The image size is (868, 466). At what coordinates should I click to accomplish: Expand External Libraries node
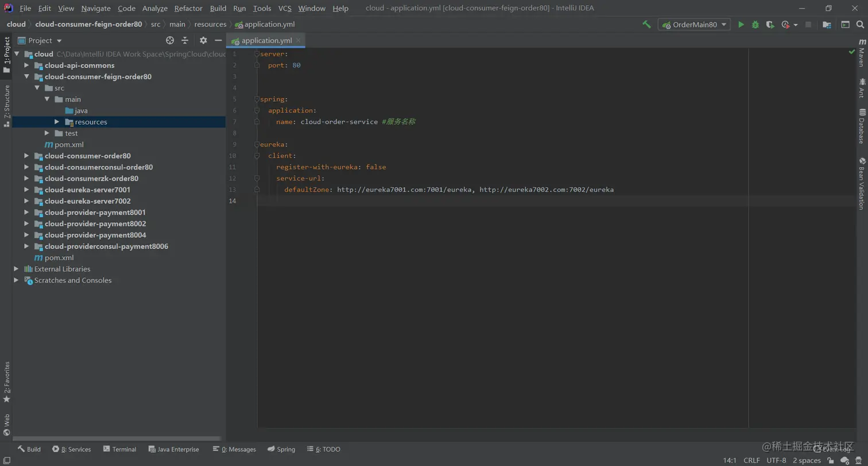click(16, 269)
